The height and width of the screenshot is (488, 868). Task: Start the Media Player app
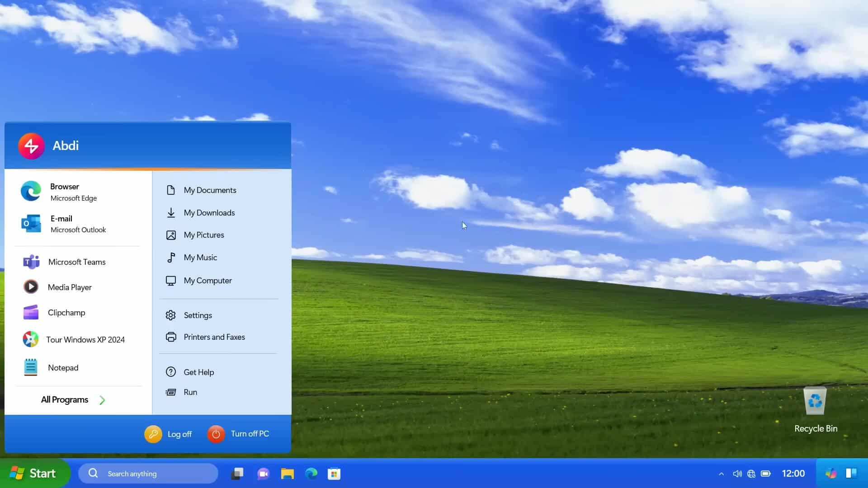click(70, 287)
